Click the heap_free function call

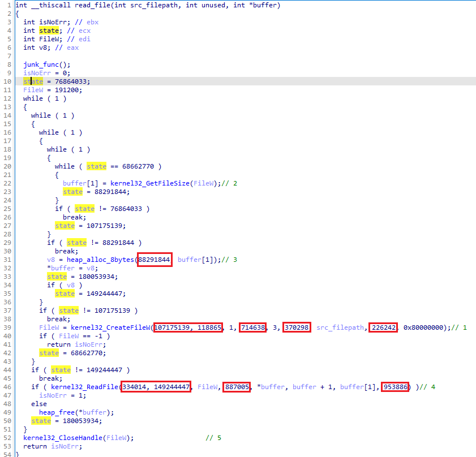click(57, 413)
